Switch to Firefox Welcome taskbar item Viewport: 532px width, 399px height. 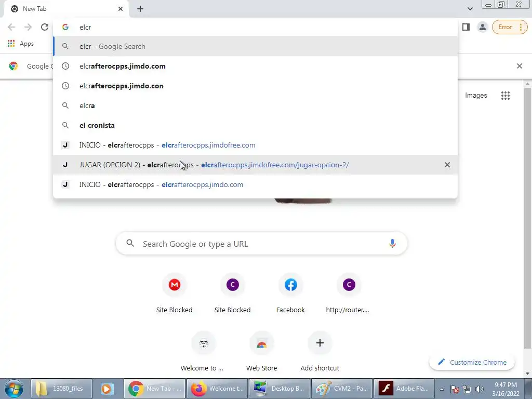217,389
